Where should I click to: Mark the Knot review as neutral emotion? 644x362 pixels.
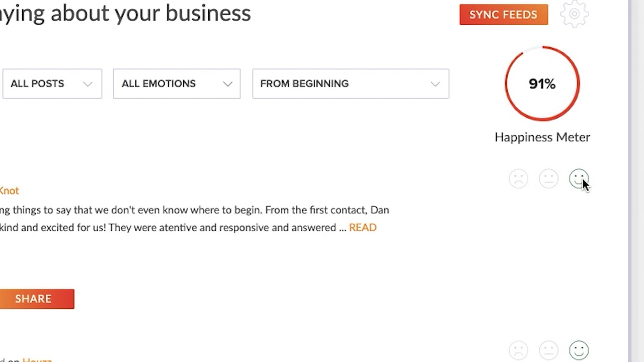pos(548,179)
